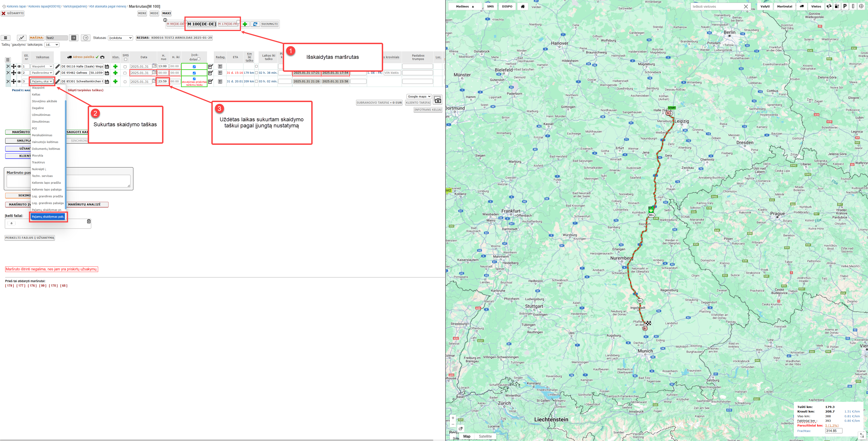
Task: Open the taškų gaudymo laikotarpis 1d. dropdown
Action: (52, 45)
